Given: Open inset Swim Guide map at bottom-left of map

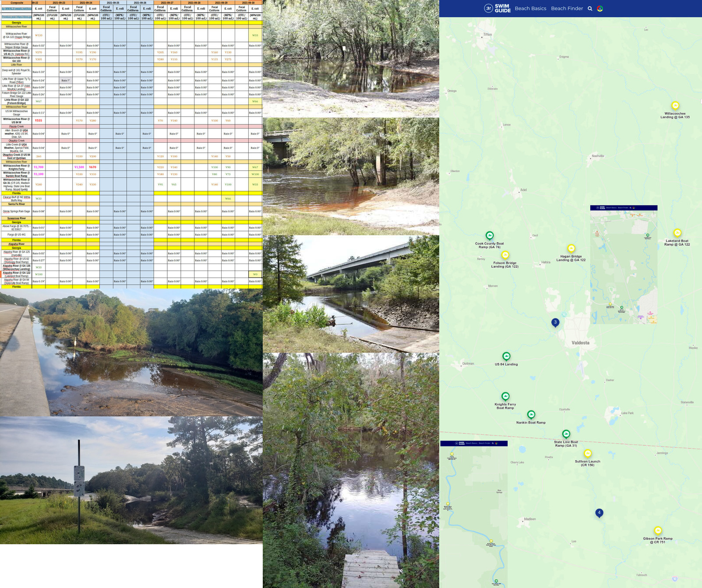Looking at the screenshot, I should coord(474,514).
